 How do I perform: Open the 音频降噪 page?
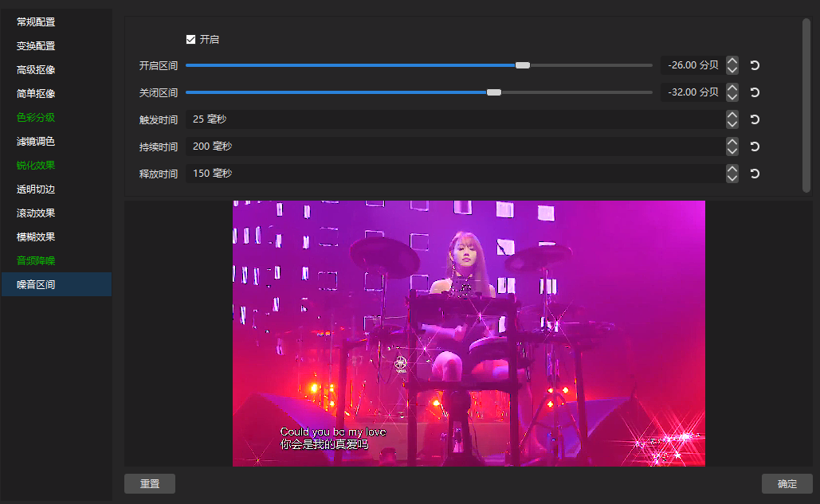pos(57,260)
